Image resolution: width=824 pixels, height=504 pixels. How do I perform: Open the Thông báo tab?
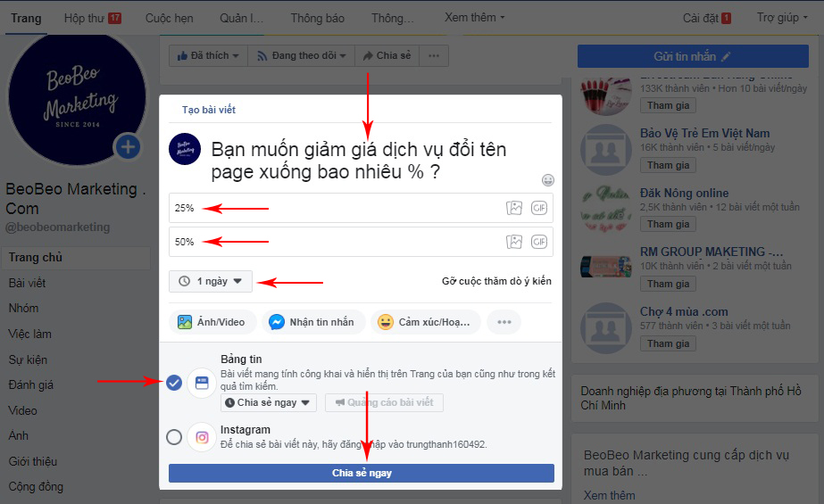[x=318, y=18]
